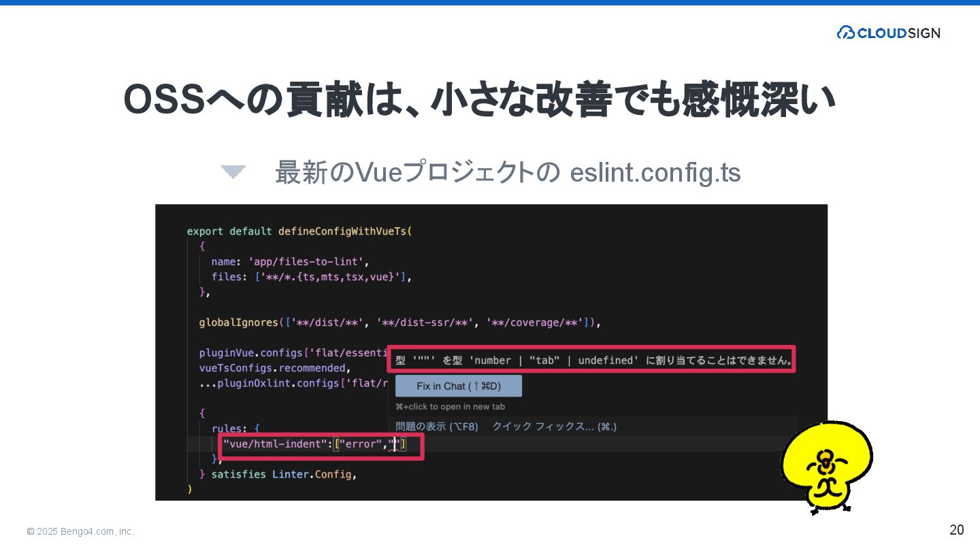Image resolution: width=980 pixels, height=551 pixels.
Task: Click the files: ['**/*.{ts,mts,tsx,vue}'] line
Action: tap(312, 277)
